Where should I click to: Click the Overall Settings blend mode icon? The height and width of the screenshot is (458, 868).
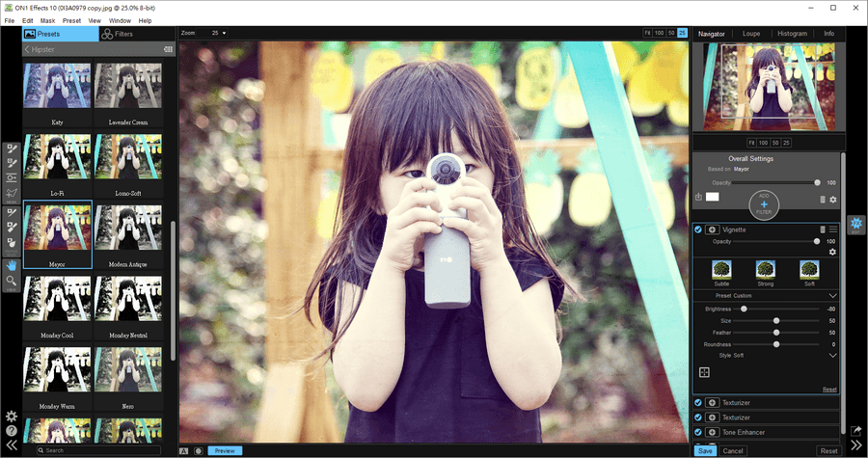698,197
